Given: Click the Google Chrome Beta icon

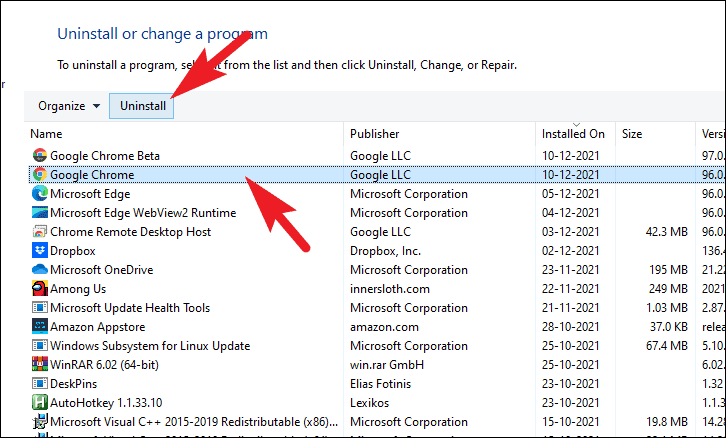Looking at the screenshot, I should point(40,156).
